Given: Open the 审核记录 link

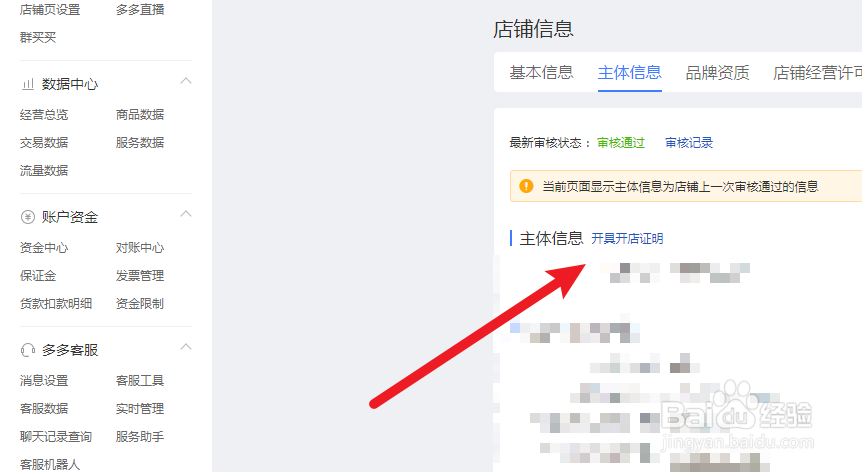Looking at the screenshot, I should 689,143.
